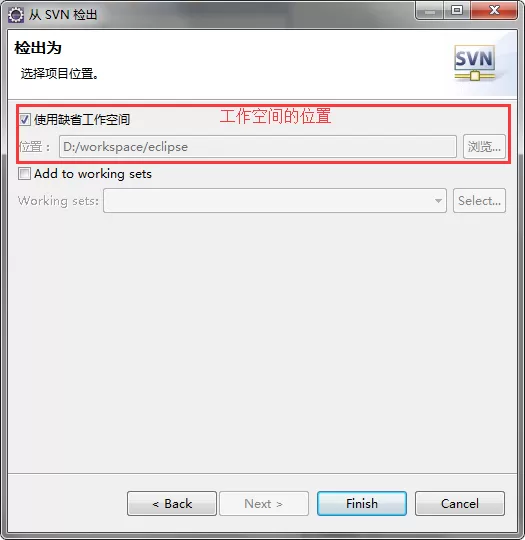Maximize the 从 SVN 检出 dialog
525x540 pixels.
coord(457,10)
